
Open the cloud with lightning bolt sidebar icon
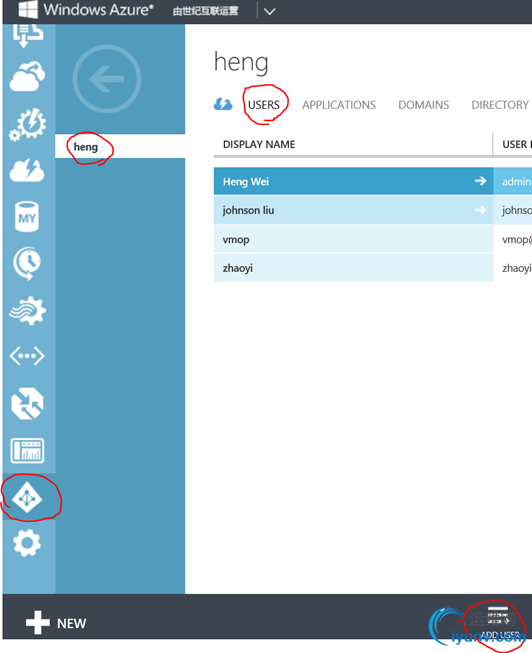tap(27, 170)
